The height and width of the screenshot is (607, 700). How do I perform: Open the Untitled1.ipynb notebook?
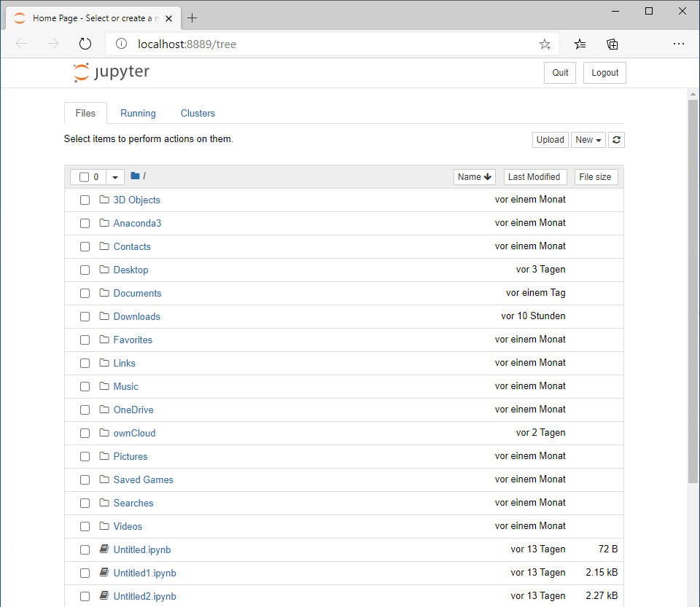[x=144, y=573]
